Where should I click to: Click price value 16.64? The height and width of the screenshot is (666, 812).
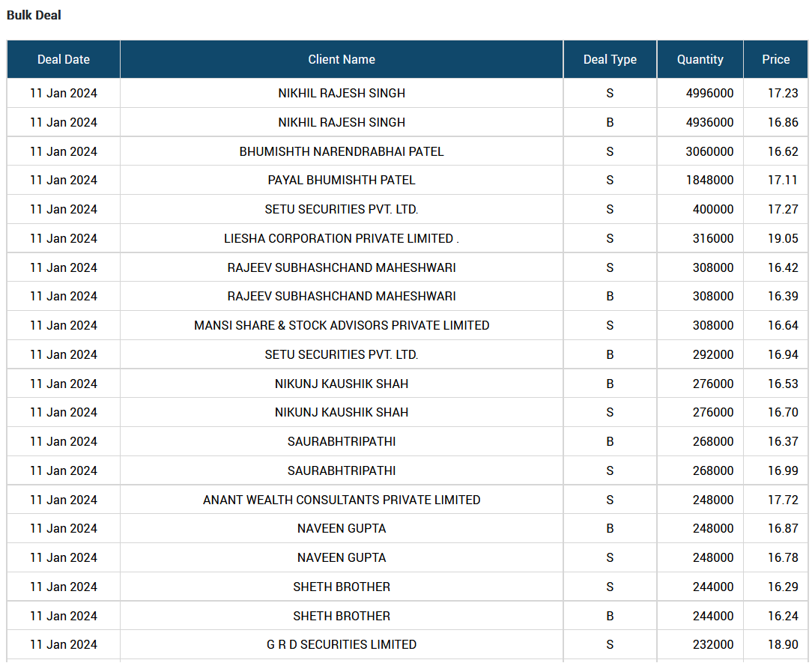click(x=783, y=325)
